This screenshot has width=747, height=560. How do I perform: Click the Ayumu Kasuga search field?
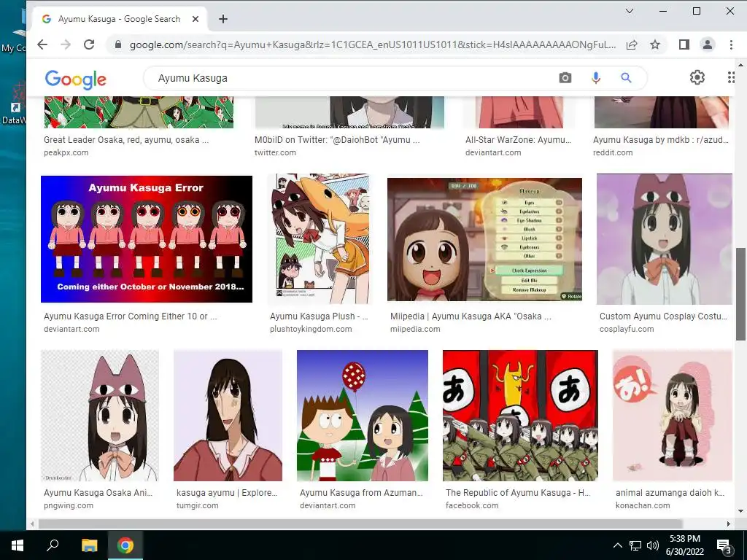(352, 78)
